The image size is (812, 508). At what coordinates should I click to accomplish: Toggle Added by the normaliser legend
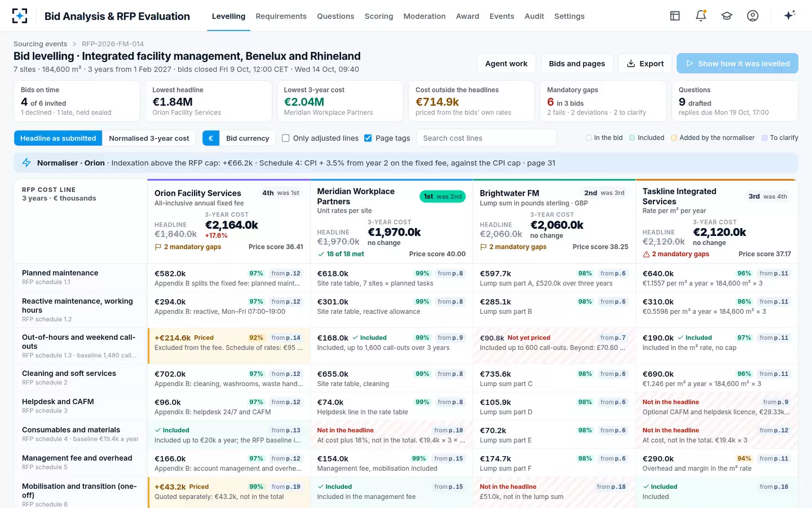pos(713,138)
